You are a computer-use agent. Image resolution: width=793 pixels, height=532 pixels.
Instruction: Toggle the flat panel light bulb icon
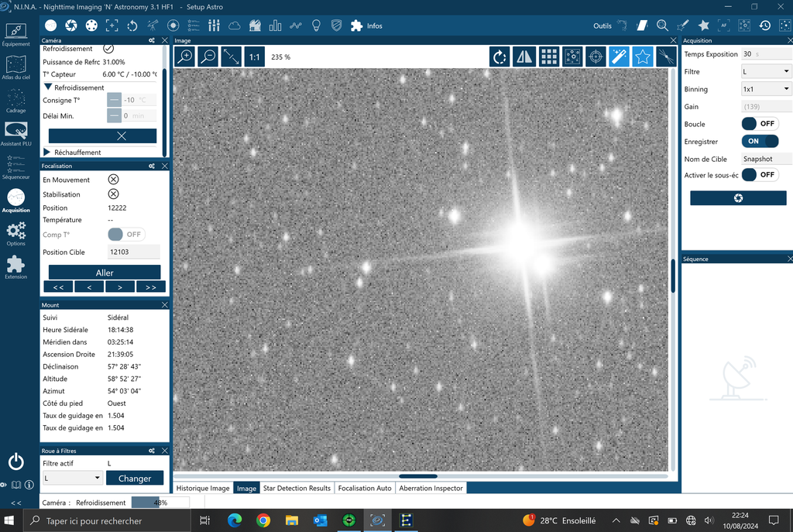click(x=316, y=26)
